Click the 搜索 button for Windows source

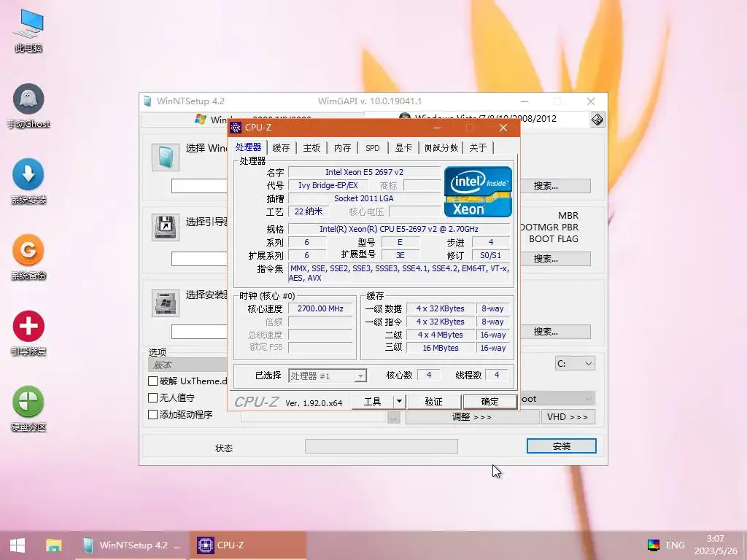pos(555,186)
